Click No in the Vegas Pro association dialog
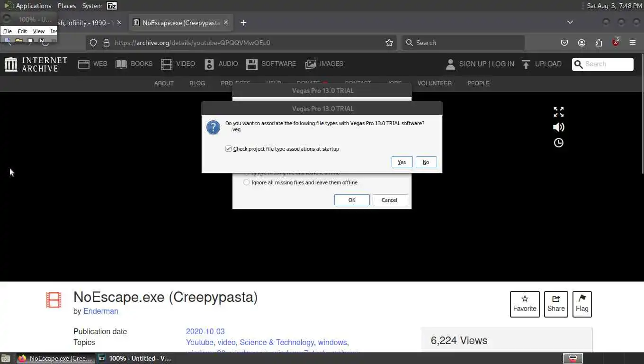The image size is (644, 364). (426, 162)
